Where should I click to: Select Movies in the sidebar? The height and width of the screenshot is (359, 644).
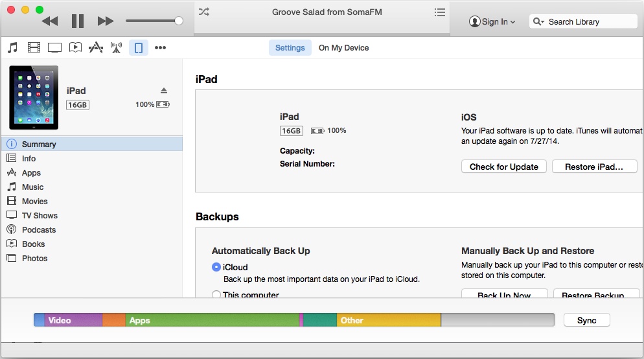pos(92,202)
